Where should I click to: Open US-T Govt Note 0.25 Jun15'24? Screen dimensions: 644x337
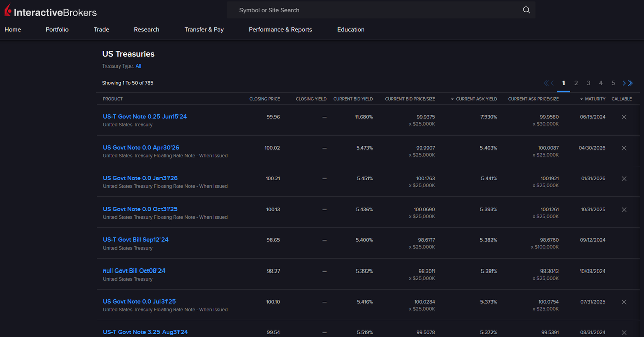point(144,117)
